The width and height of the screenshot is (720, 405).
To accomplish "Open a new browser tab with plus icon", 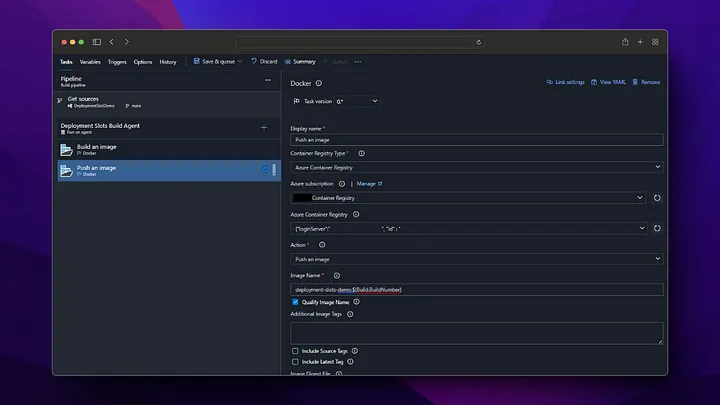I will coord(640,42).
